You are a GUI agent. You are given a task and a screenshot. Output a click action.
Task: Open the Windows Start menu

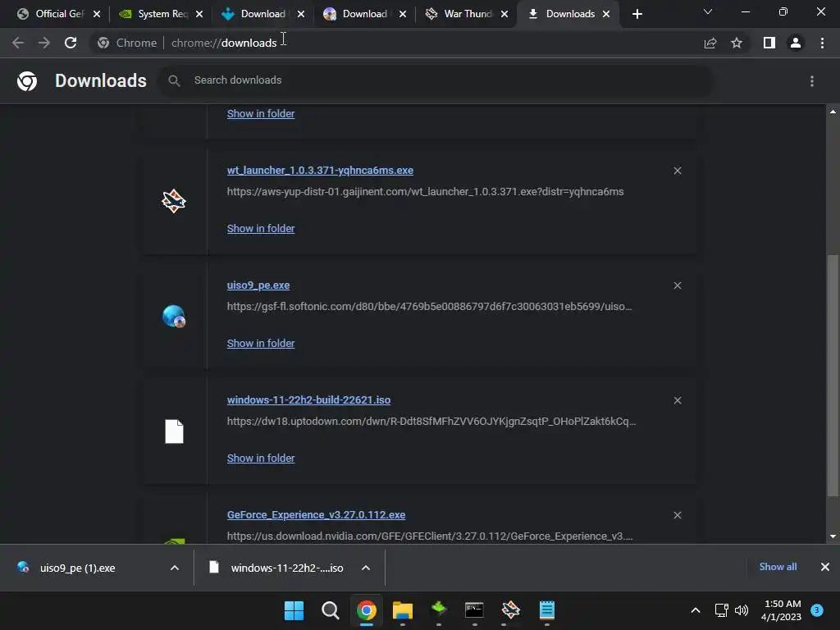(294, 610)
